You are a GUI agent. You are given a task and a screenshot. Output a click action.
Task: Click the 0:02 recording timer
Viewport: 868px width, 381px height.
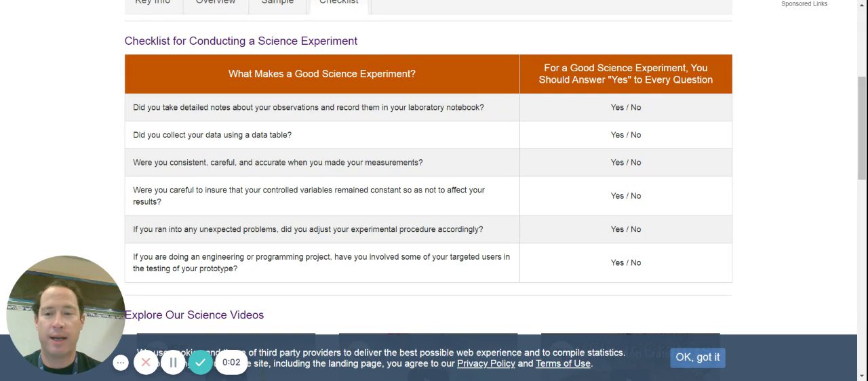pos(231,363)
